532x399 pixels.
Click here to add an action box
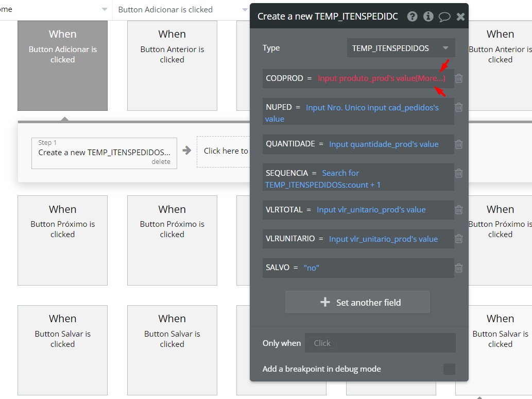224,151
